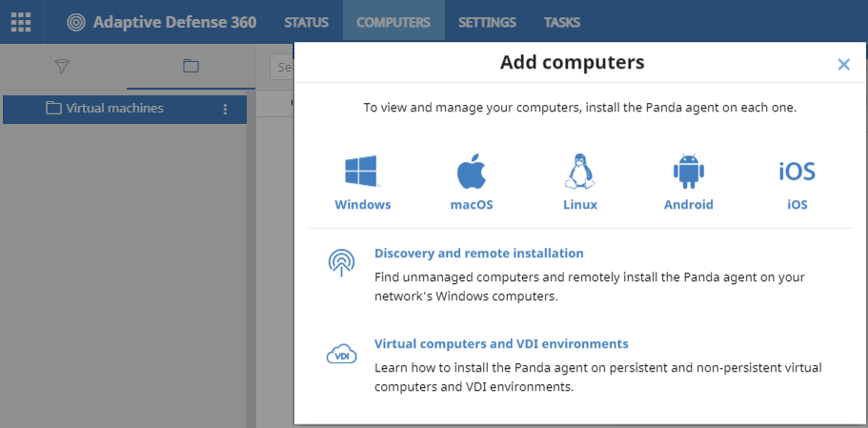Switch to the filter funnel tab
This screenshot has height=428, width=868.
click(x=63, y=66)
